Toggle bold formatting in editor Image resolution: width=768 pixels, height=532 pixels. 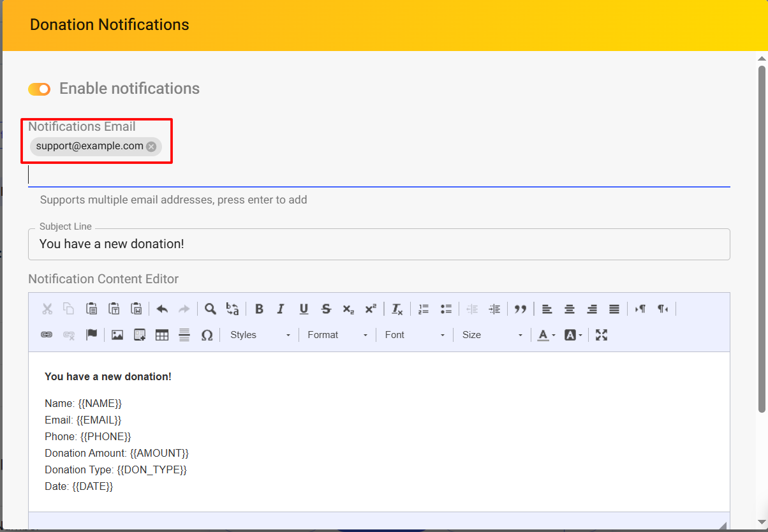click(259, 309)
